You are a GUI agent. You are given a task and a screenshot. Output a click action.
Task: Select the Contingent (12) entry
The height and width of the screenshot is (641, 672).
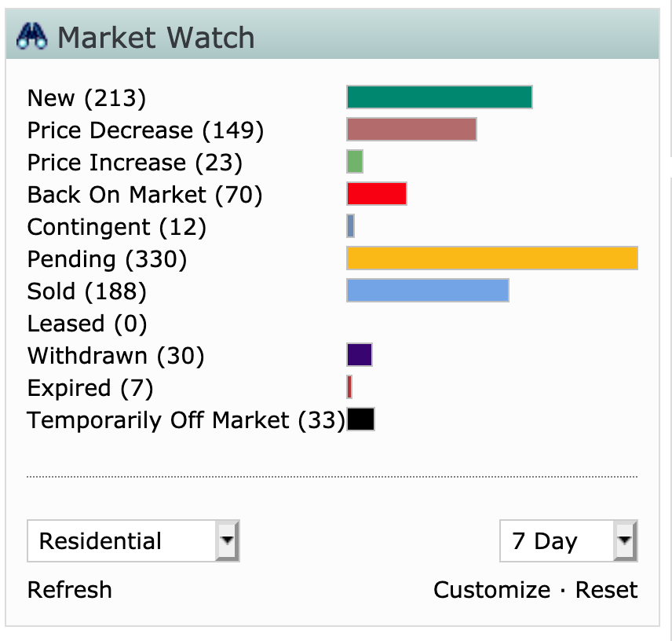click(x=116, y=228)
